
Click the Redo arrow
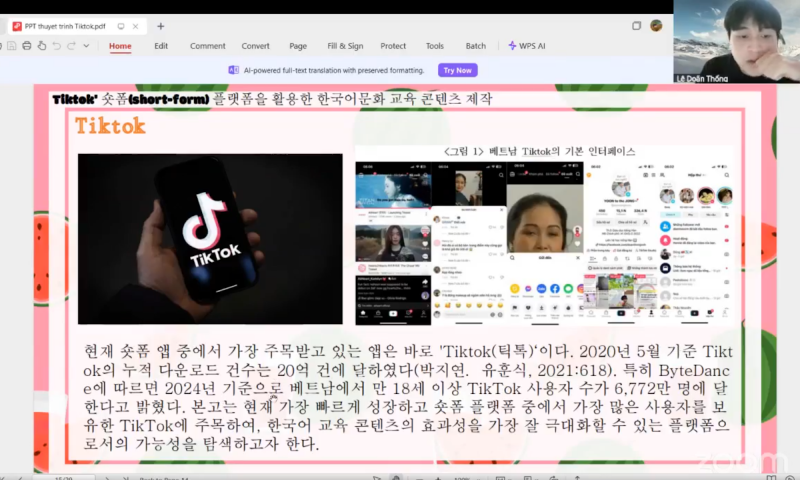click(x=71, y=46)
